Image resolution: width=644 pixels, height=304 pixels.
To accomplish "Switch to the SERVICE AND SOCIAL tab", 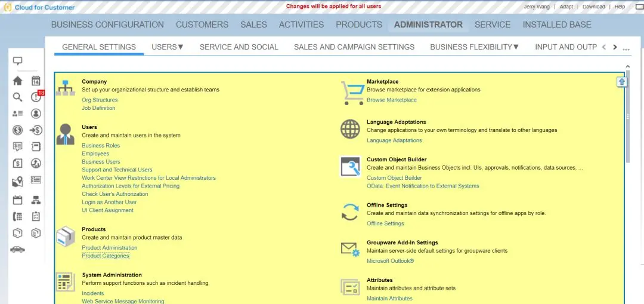I will (239, 47).
